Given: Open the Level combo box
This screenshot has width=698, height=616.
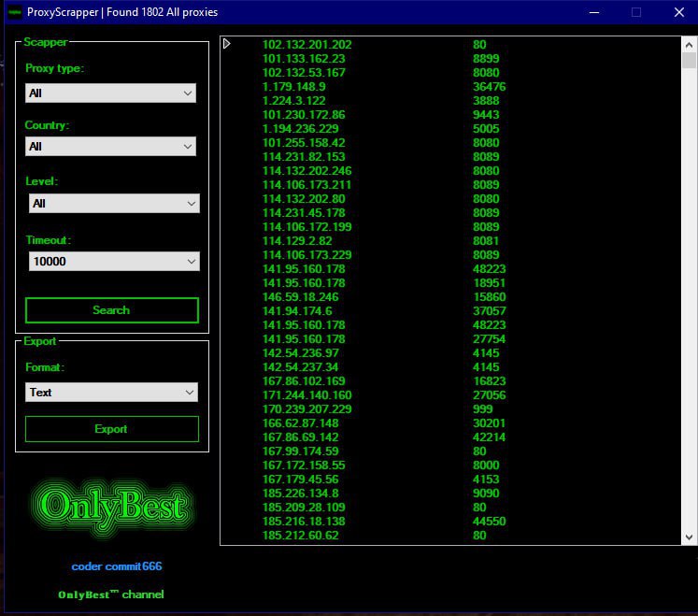Looking at the screenshot, I should click(x=114, y=203).
